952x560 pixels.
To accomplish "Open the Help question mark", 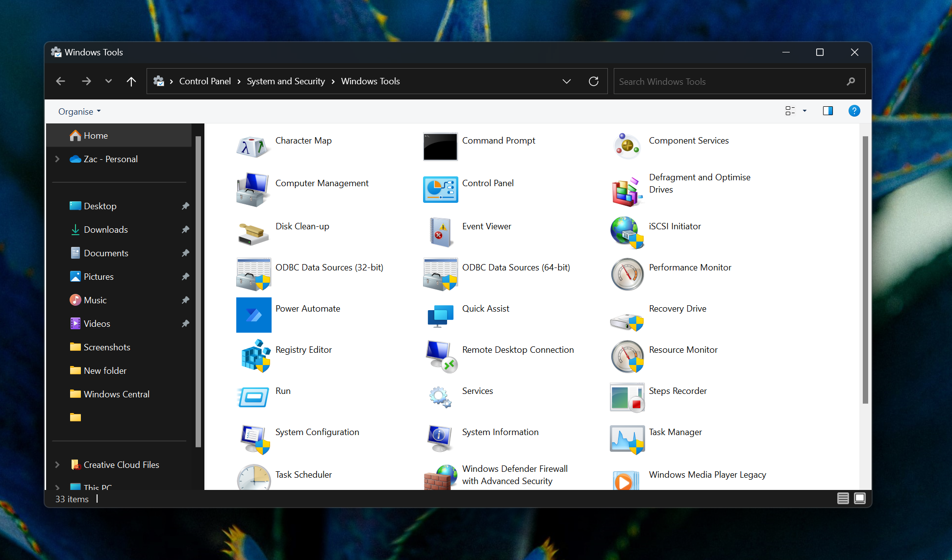I will tap(854, 111).
